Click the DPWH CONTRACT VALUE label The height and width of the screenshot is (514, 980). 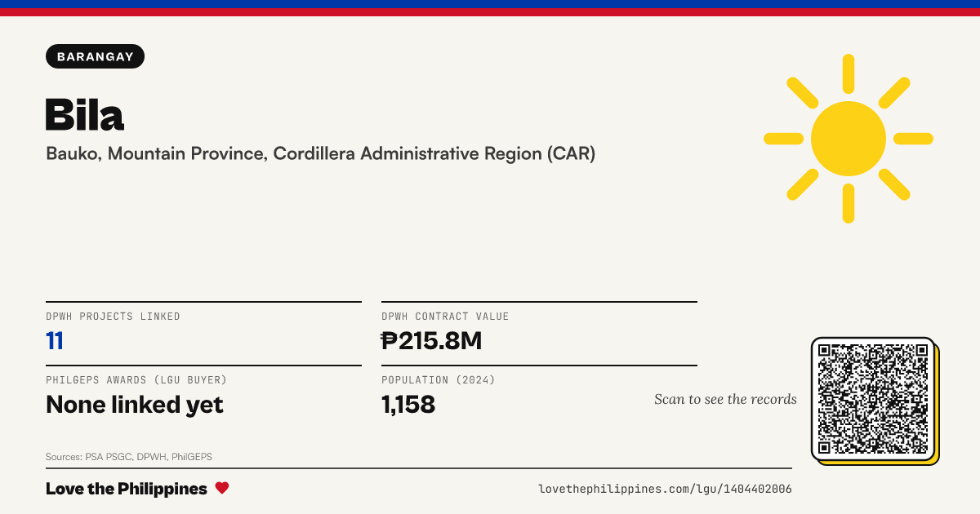point(445,317)
